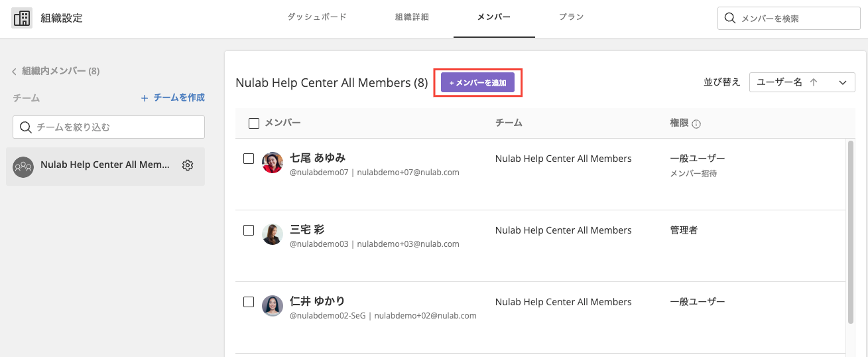Select Nulab Help Center All Mem... team in sidebar
868x357 pixels.
click(x=105, y=167)
